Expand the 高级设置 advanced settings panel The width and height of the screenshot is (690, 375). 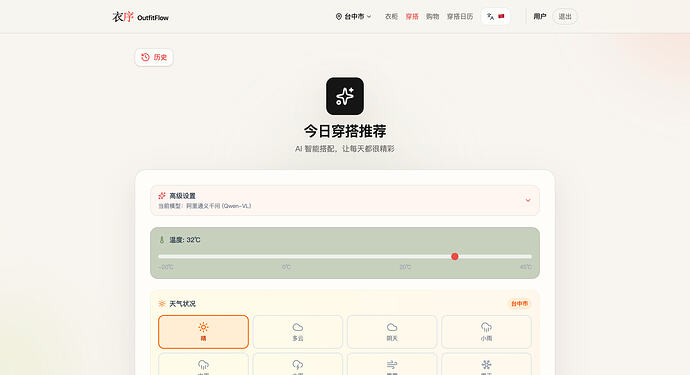click(345, 200)
